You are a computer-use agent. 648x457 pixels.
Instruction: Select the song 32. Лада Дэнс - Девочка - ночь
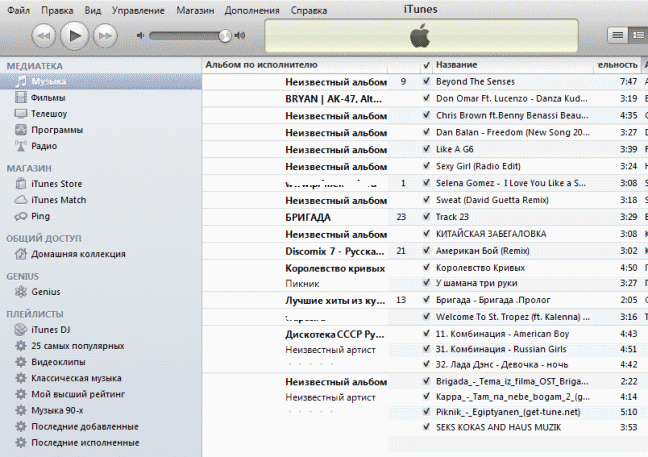pyautogui.click(x=502, y=364)
